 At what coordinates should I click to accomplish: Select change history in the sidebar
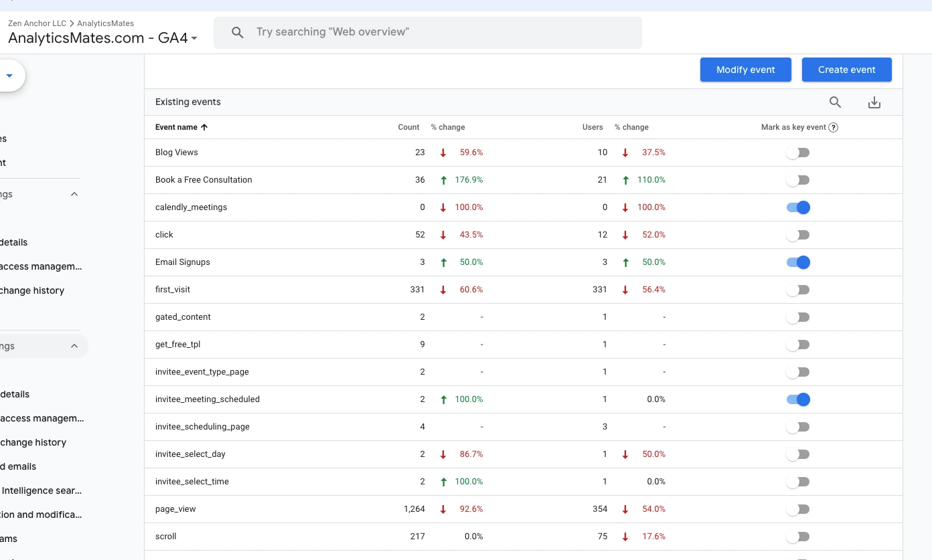[x=33, y=290]
